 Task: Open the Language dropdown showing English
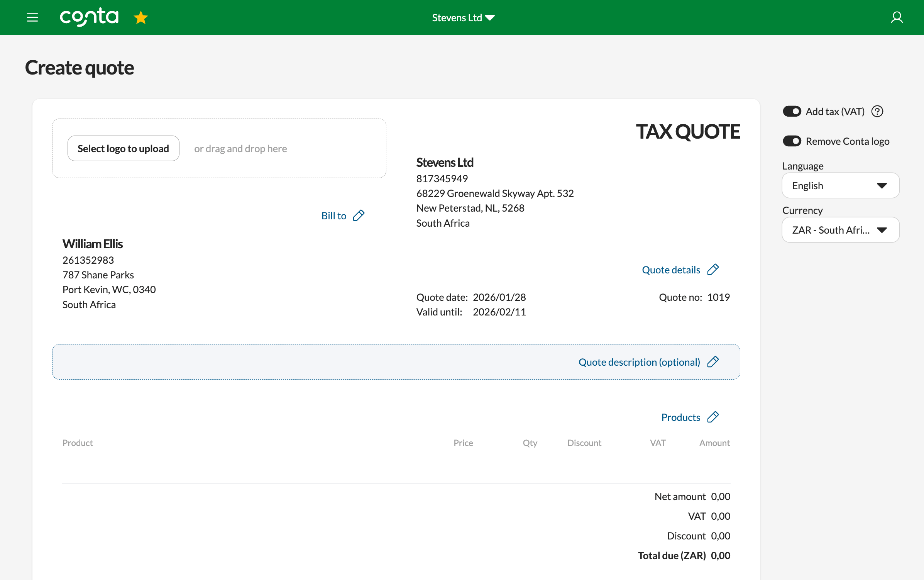pos(840,186)
